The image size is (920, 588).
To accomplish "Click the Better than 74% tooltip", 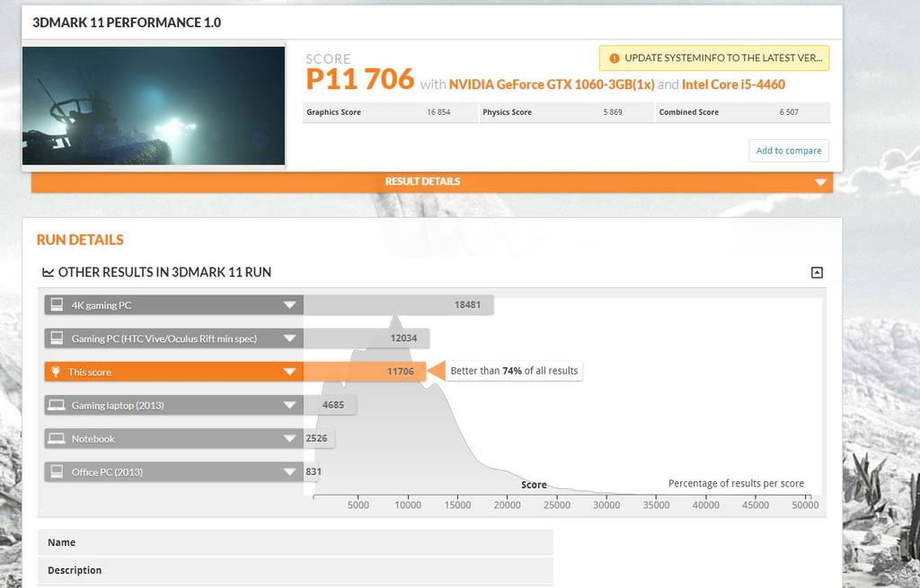I will click(514, 371).
